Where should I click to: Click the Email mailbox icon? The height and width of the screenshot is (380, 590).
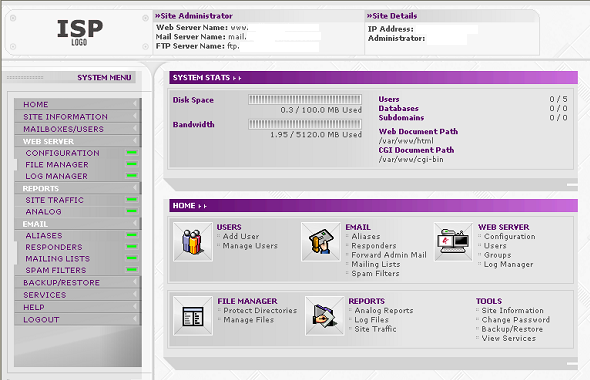[321, 242]
